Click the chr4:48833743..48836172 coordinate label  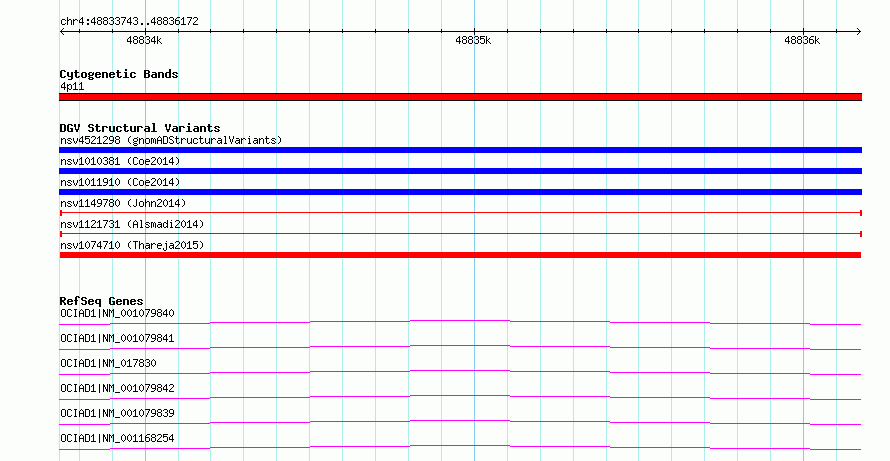pos(129,21)
